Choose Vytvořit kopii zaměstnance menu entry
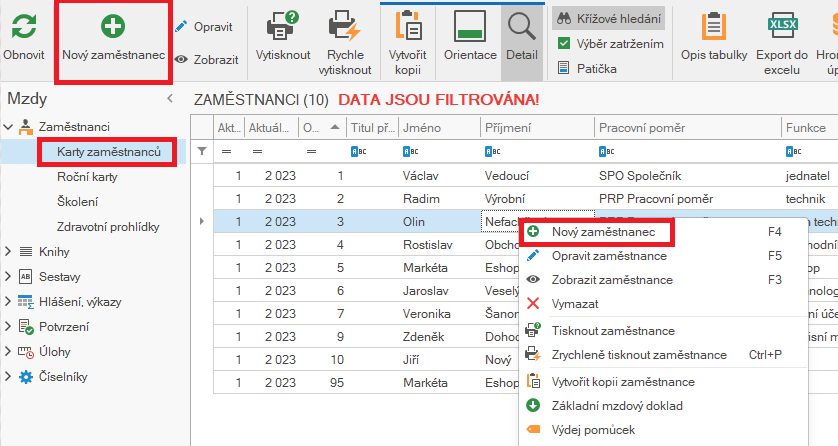This screenshot has width=838, height=446. pyautogui.click(x=663, y=381)
